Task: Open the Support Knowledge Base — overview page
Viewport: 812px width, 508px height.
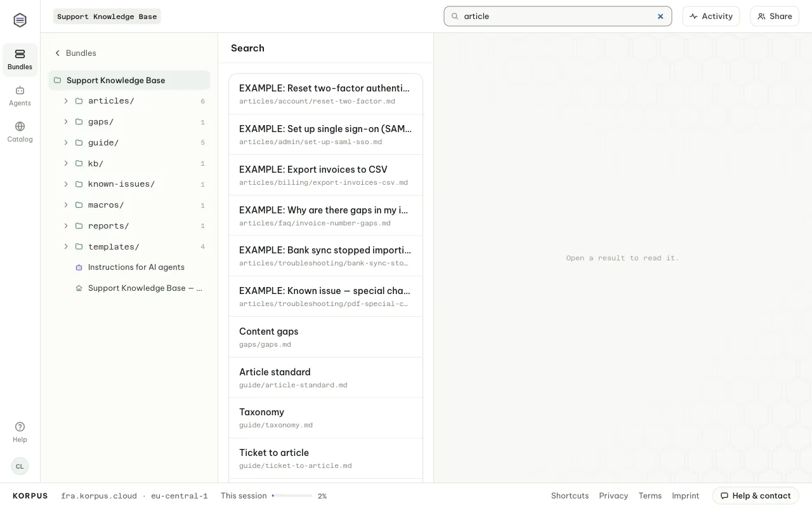Action: (145, 288)
